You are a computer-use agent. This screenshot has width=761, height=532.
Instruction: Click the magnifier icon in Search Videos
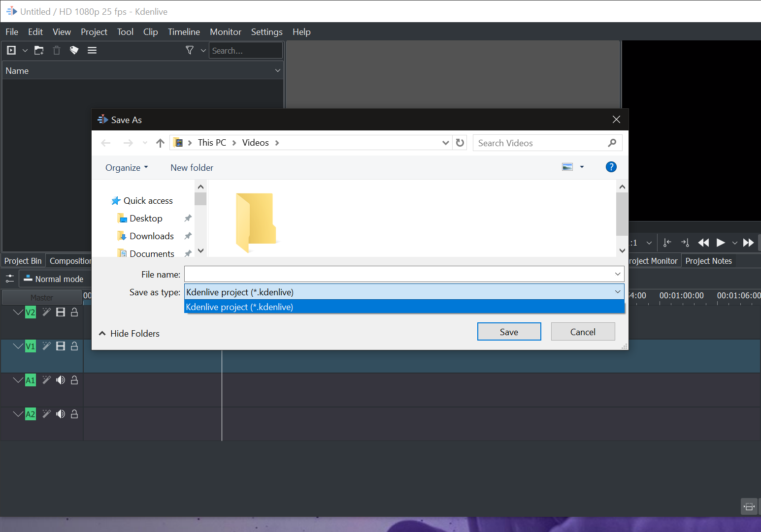pos(612,143)
